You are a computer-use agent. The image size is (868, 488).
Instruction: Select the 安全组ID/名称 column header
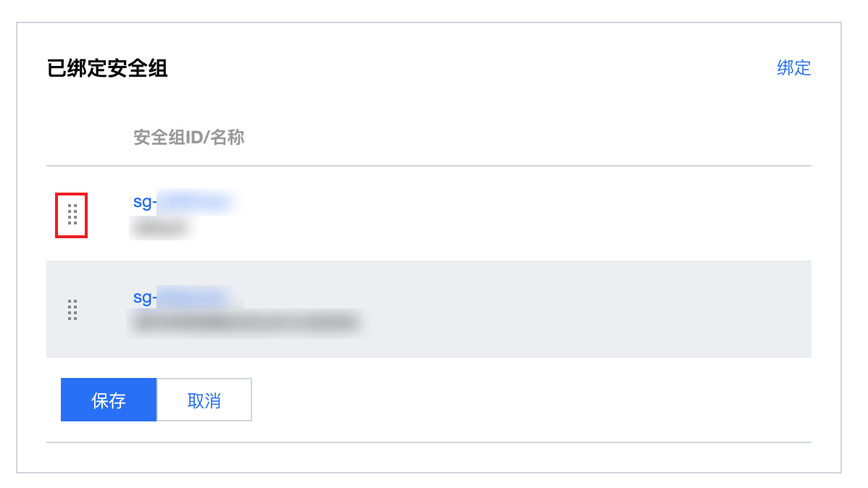pos(189,138)
